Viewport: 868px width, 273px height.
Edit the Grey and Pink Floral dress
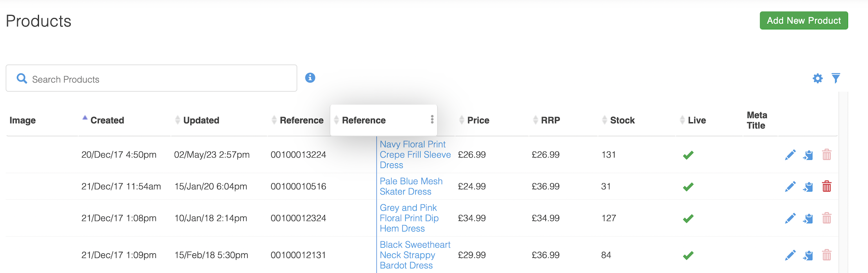[x=790, y=219]
